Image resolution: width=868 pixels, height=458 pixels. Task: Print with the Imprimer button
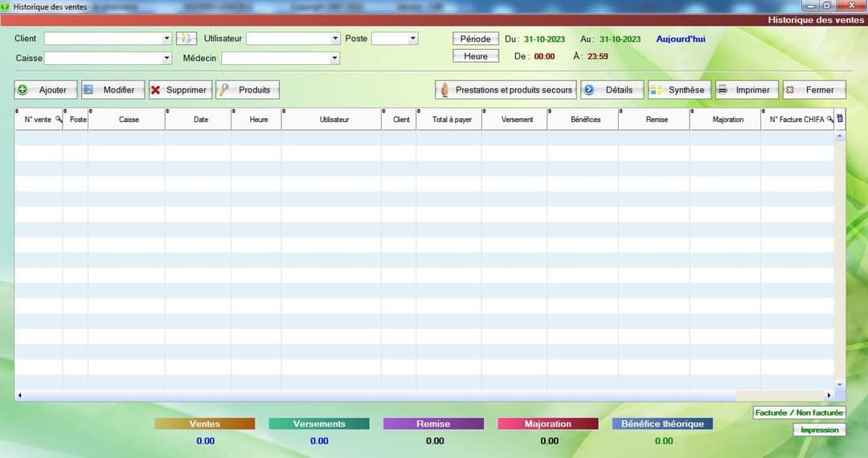[747, 90]
